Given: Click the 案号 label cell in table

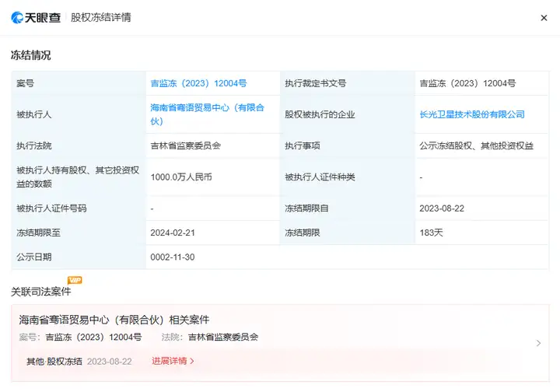Looking at the screenshot, I should (x=79, y=83).
